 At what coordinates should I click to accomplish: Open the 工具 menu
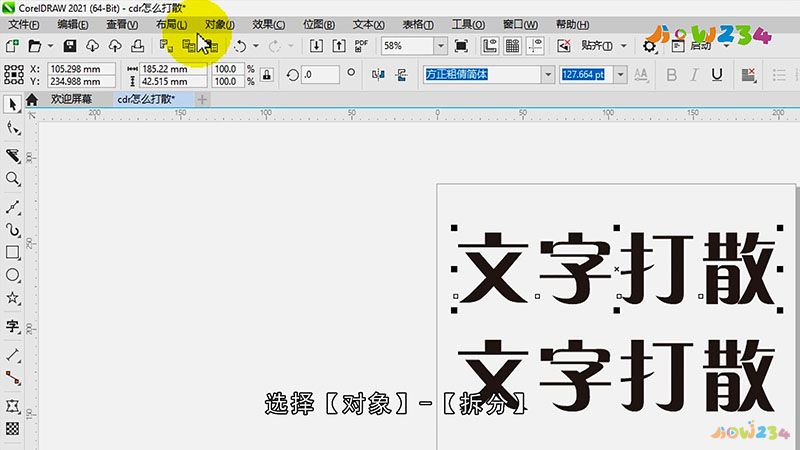468,24
